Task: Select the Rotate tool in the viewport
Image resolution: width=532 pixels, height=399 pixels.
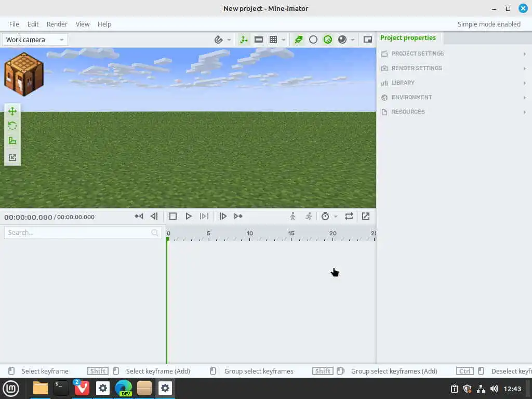Action: [12, 126]
